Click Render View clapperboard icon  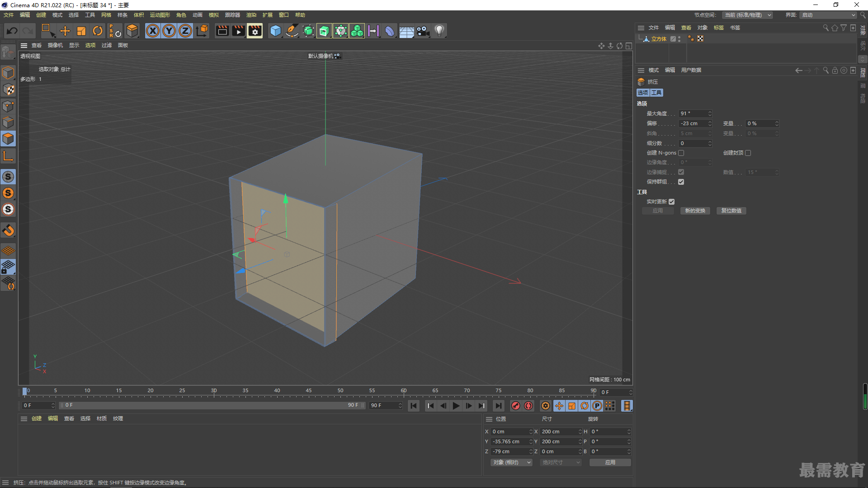point(222,31)
